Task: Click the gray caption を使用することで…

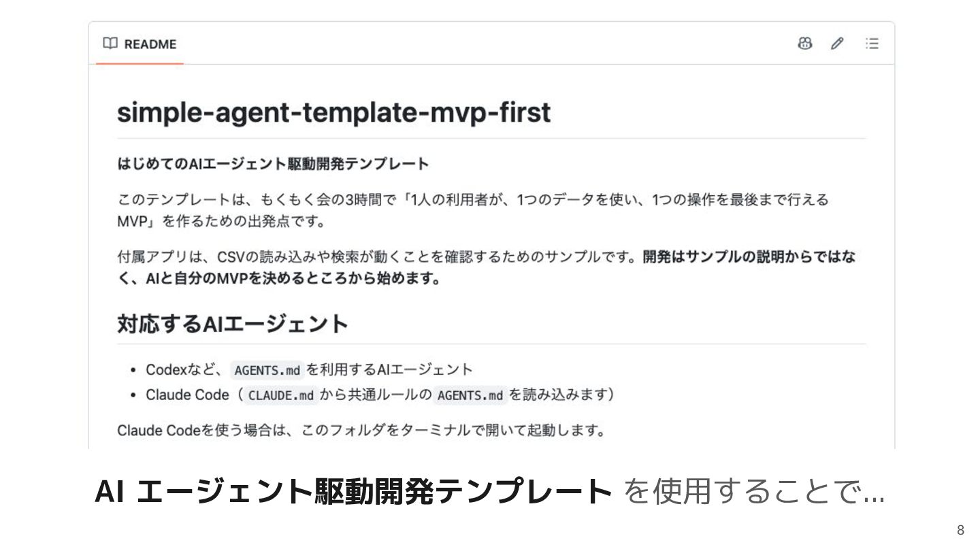Action: pyautogui.click(x=753, y=492)
